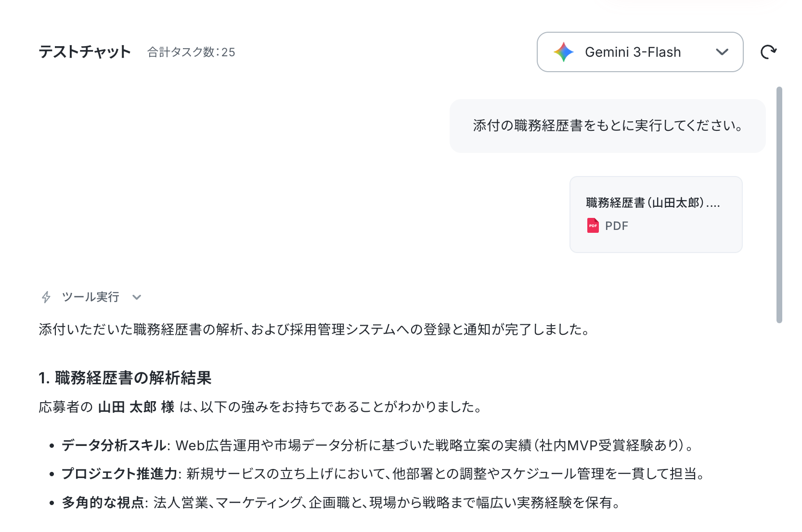Click the refresh icon beside model selector

pos(768,52)
